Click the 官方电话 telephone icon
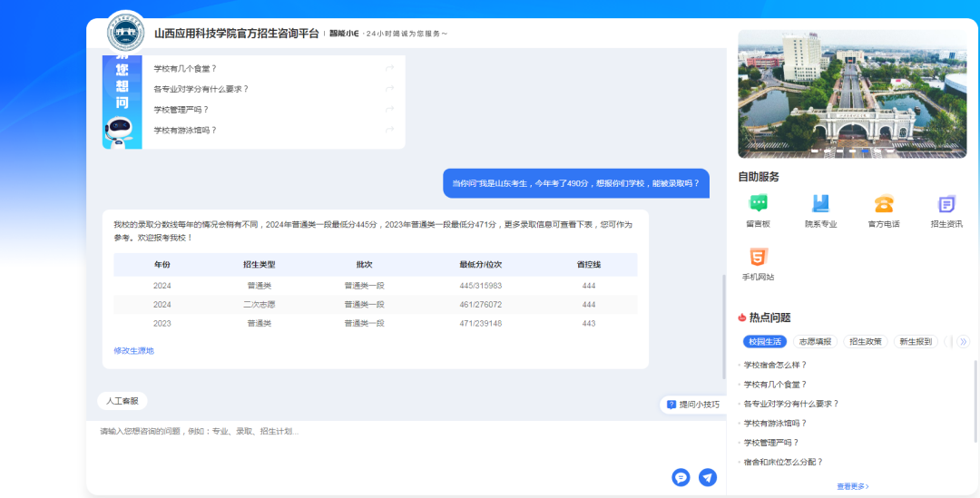980x498 pixels. pos(883,204)
